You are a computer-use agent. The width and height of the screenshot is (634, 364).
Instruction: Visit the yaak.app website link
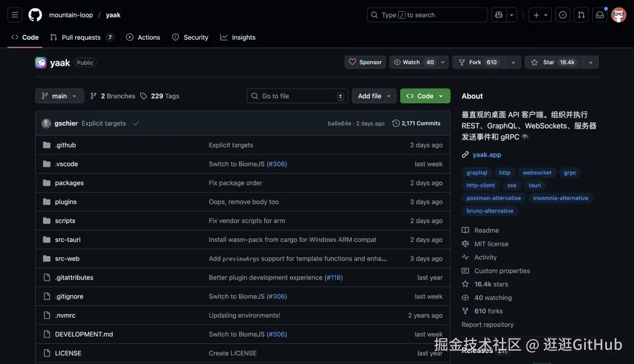(487, 154)
